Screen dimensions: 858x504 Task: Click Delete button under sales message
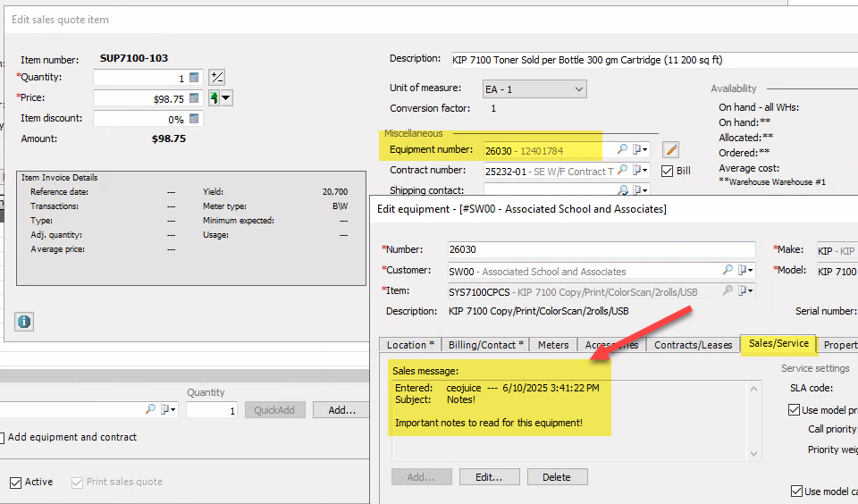557,477
